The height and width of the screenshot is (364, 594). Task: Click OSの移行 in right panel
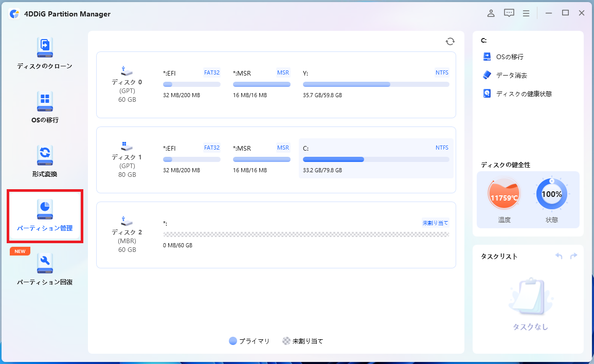click(510, 57)
